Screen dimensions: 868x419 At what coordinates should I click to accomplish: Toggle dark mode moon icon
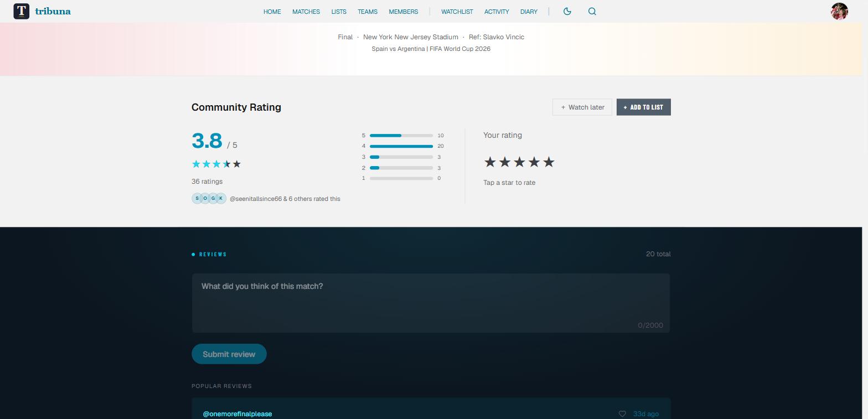pyautogui.click(x=567, y=11)
